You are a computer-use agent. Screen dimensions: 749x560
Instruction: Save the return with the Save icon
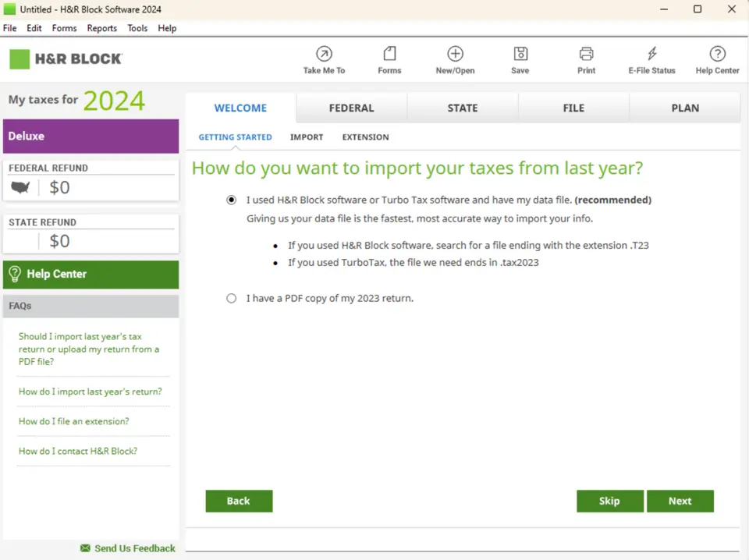520,54
